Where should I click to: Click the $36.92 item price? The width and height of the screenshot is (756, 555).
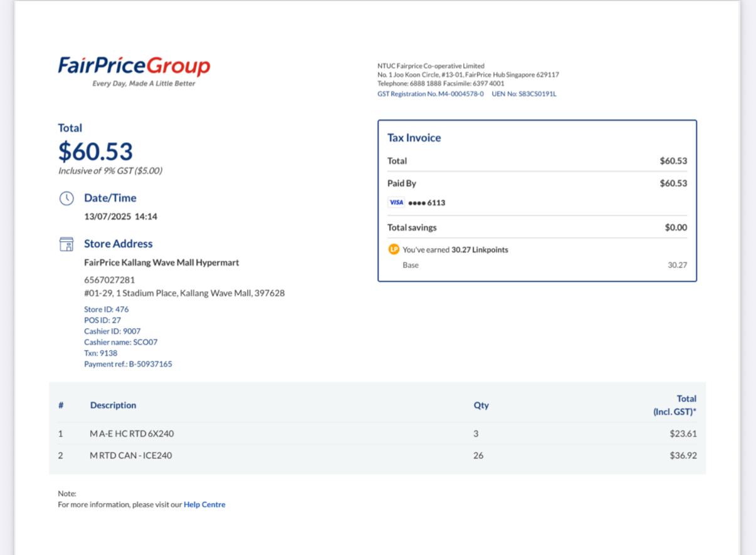683,455
